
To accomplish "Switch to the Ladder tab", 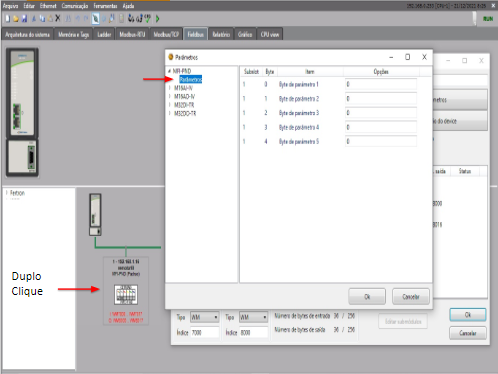I will pyautogui.click(x=104, y=34).
